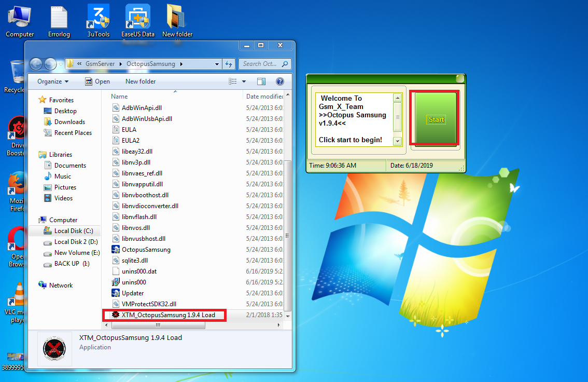The image size is (588, 382).
Task: Select the Updater application file
Action: [x=128, y=293]
